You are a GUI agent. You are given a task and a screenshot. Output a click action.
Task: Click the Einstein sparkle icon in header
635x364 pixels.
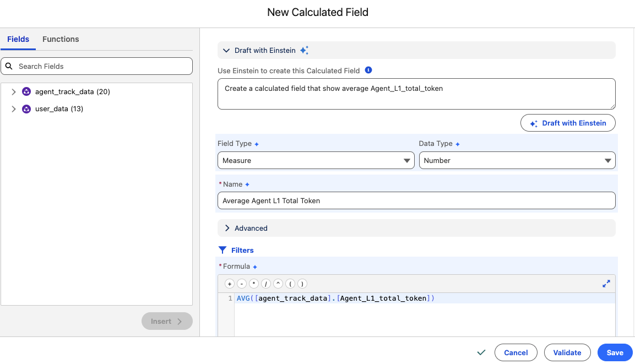pos(304,50)
